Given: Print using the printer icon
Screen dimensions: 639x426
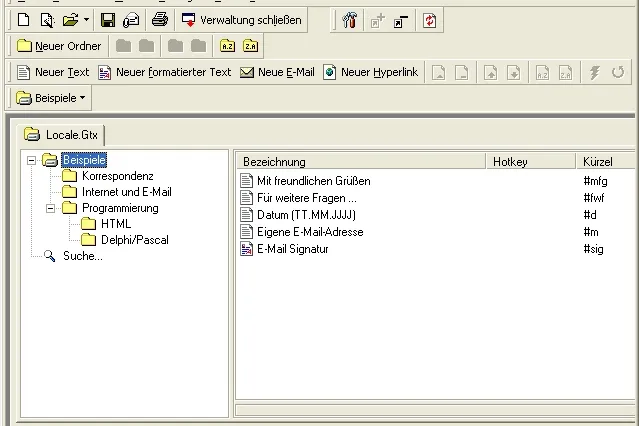Looking at the screenshot, I should (160, 20).
